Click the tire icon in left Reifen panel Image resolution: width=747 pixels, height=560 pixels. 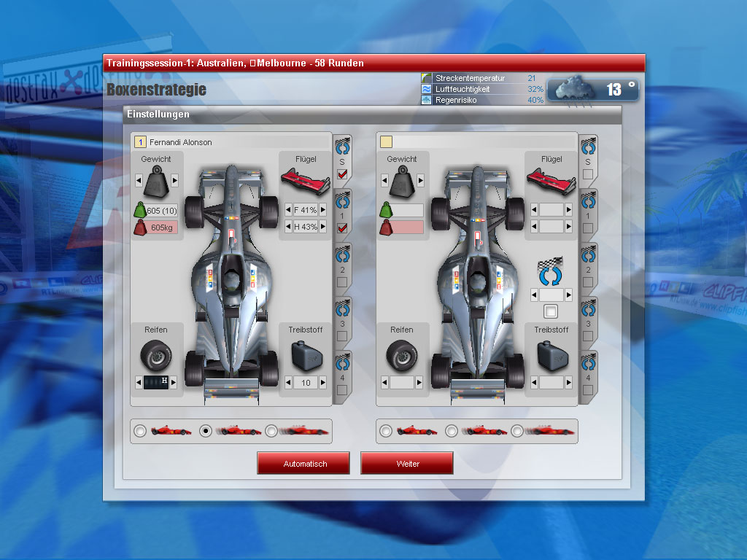click(x=156, y=355)
